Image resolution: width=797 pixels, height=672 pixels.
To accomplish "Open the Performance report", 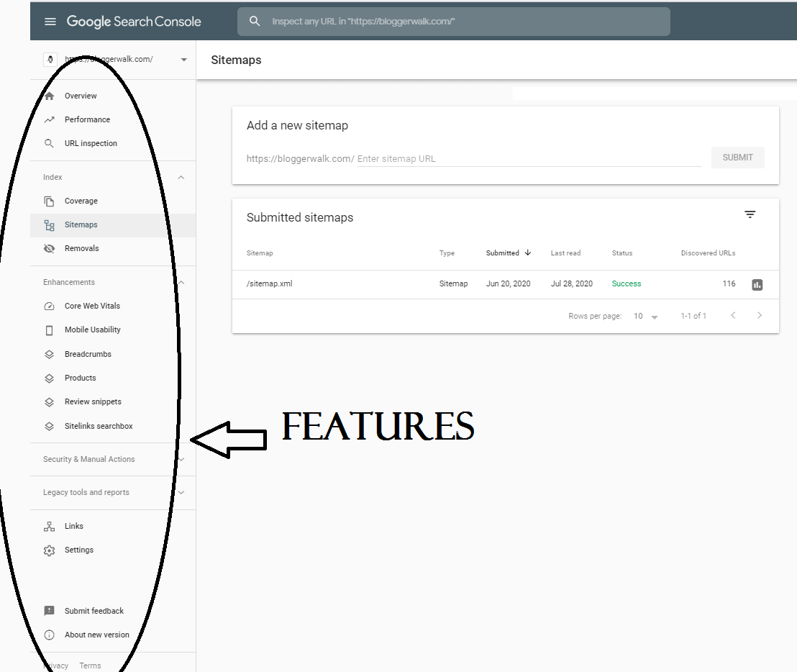I will pos(88,119).
